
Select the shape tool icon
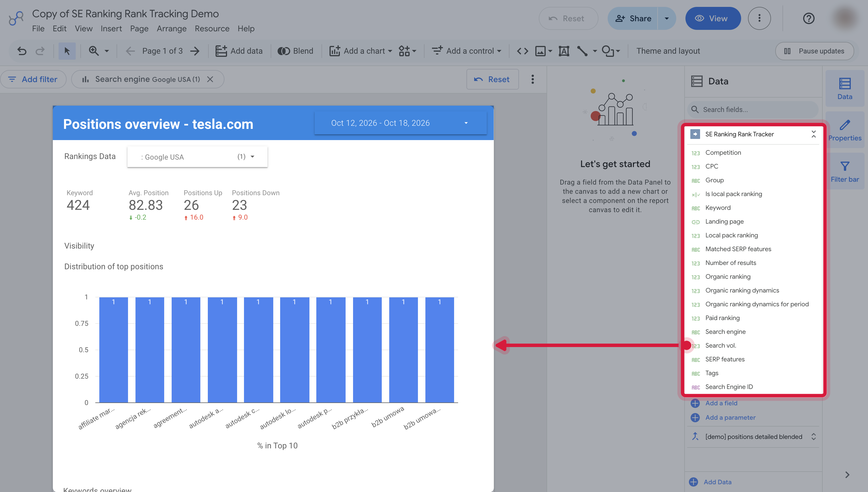tap(608, 51)
